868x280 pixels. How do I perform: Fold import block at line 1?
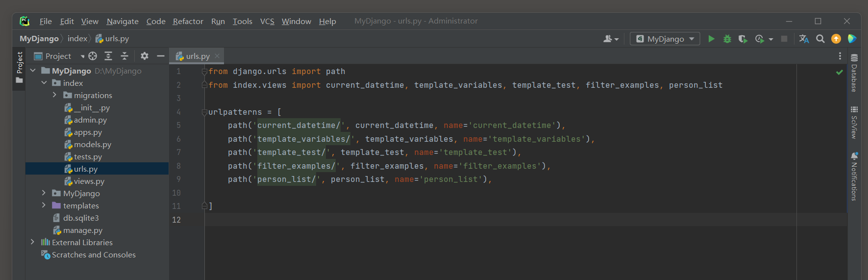pyautogui.click(x=204, y=72)
